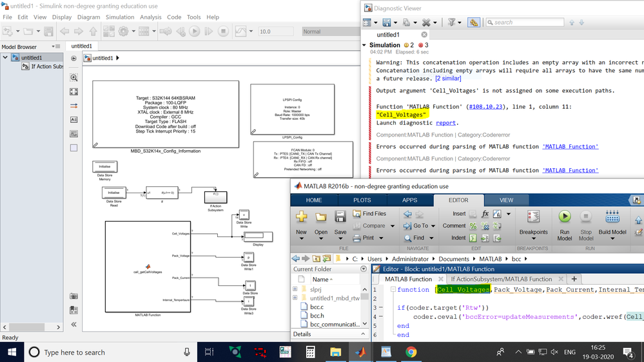Screen dimensions: 644x362
Task: Click the Diagnostic Viewer search field
Action: tap(525, 23)
